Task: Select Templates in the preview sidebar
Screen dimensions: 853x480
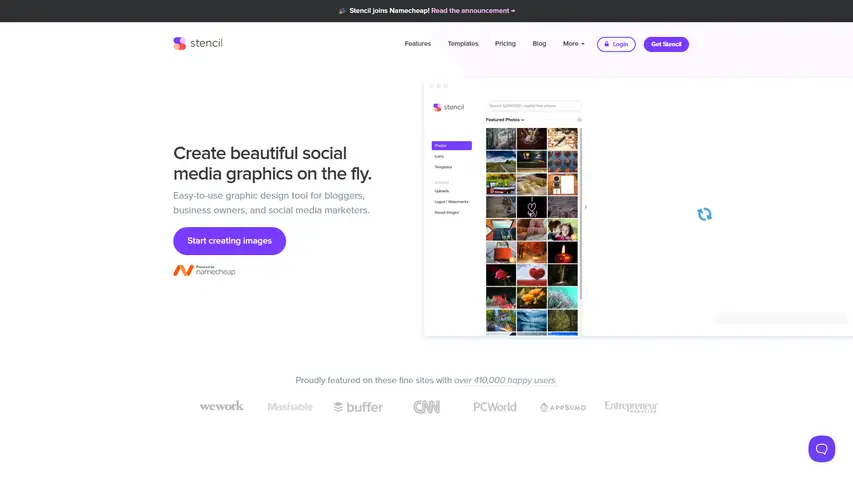Action: [443, 167]
